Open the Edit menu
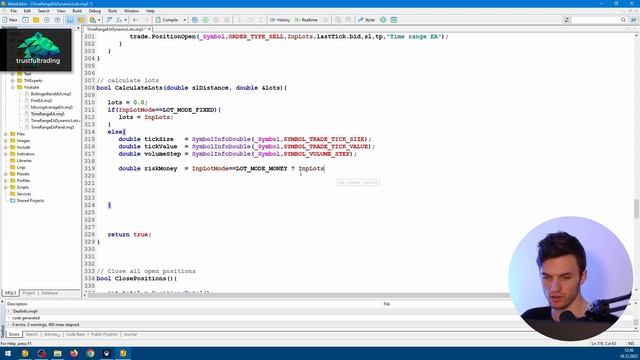This screenshot has height=360, width=640. pos(27,11)
